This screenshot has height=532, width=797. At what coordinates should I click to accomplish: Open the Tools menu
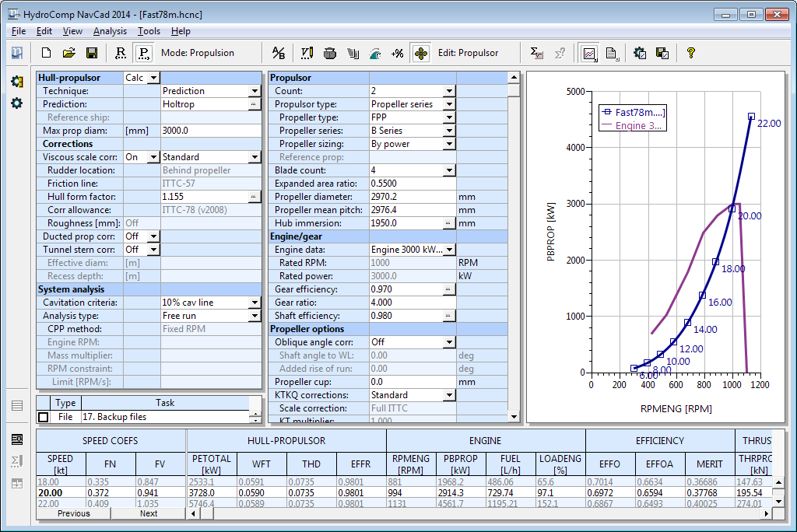click(x=149, y=31)
